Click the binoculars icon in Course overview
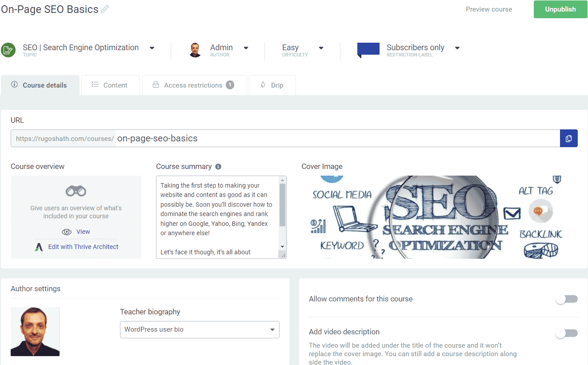The height and width of the screenshot is (365, 588). 76,192
